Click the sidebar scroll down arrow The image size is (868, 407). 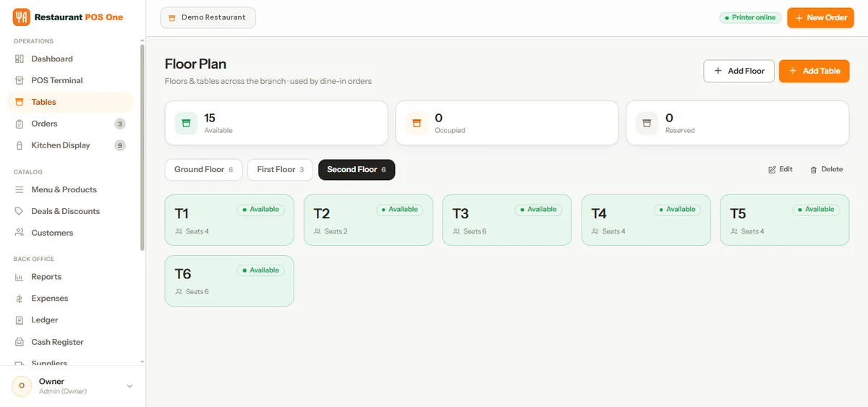[x=142, y=361]
